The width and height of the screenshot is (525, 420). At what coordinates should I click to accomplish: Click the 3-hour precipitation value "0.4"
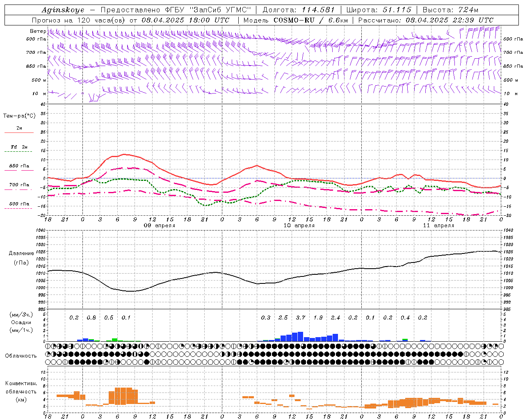405,317
